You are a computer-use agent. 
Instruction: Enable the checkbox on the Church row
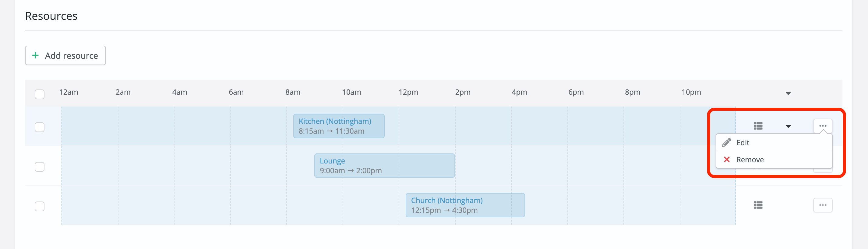[39, 206]
